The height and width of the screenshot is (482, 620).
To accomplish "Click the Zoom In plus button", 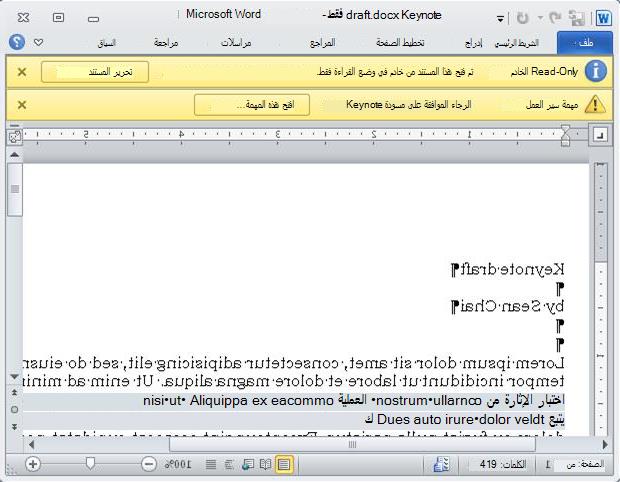I will point(33,464).
